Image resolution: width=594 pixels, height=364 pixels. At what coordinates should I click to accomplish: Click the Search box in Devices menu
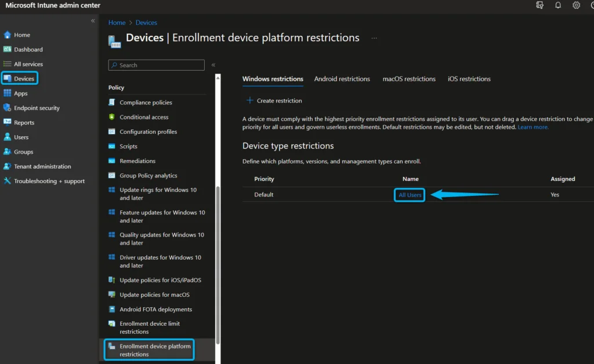click(157, 65)
